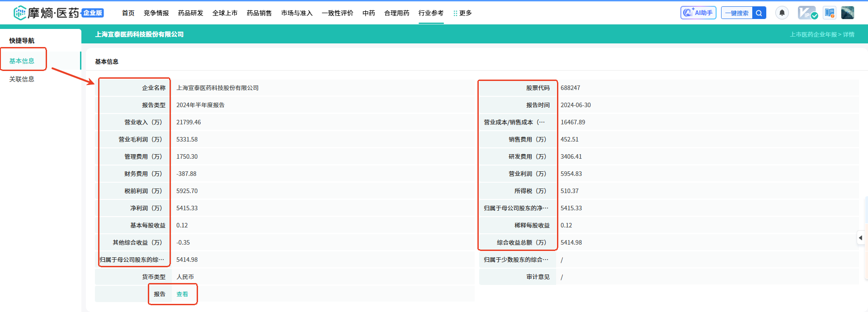The image size is (868, 312).
Task: Open the help manual book icon
Action: [829, 13]
